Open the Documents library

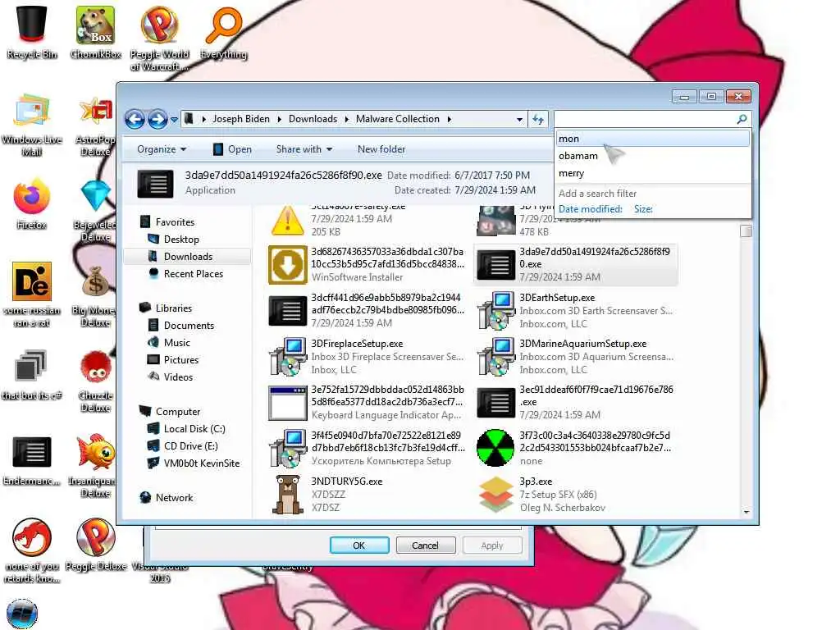tap(189, 325)
